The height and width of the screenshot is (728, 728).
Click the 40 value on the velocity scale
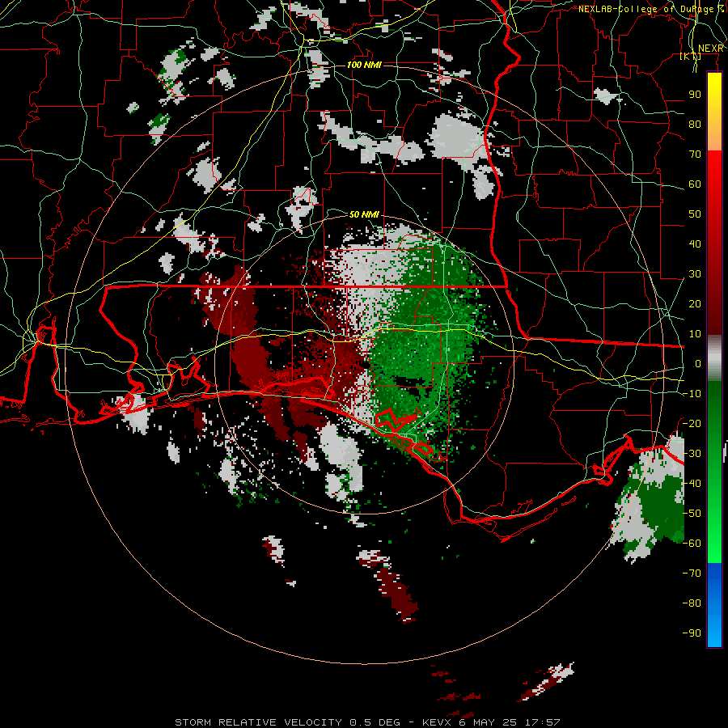pyautogui.click(x=695, y=243)
